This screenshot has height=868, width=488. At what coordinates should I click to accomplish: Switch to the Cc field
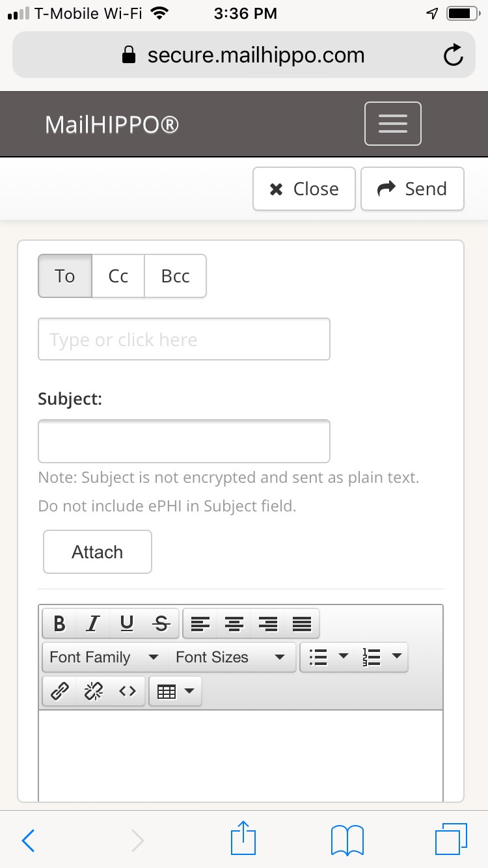coord(118,276)
